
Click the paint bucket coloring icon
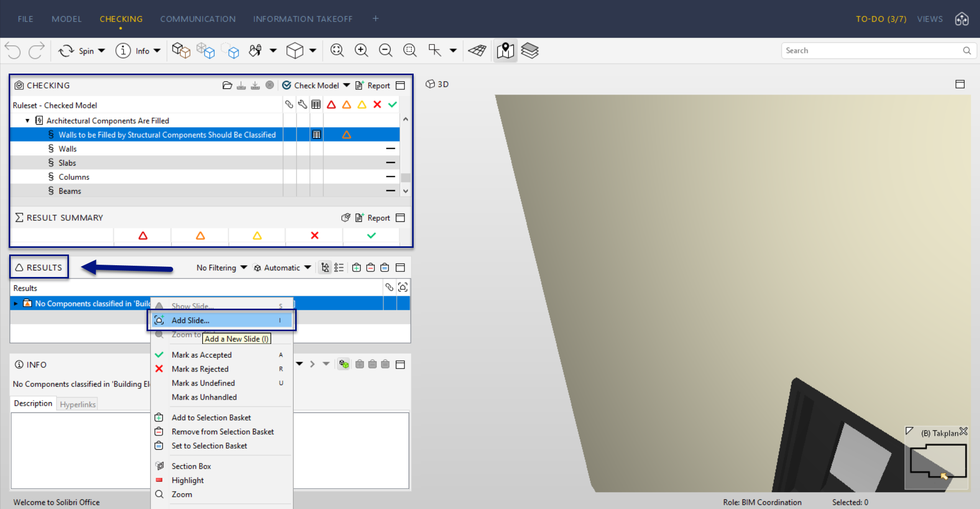click(255, 51)
